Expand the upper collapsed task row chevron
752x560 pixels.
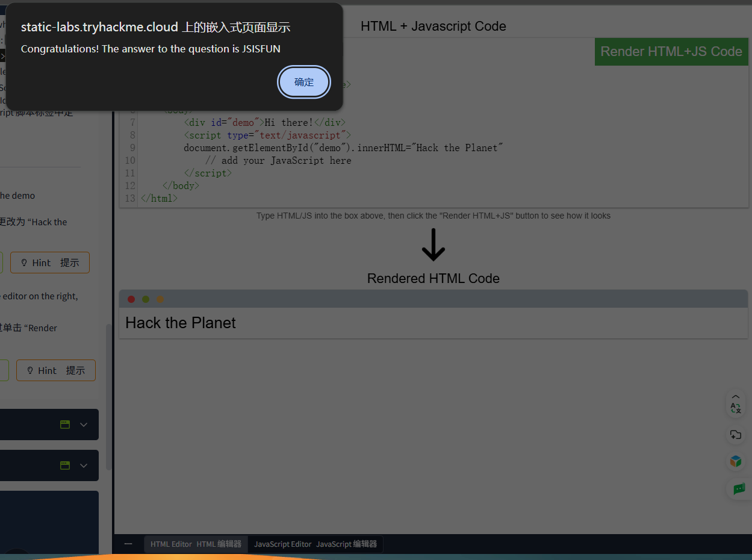point(84,425)
